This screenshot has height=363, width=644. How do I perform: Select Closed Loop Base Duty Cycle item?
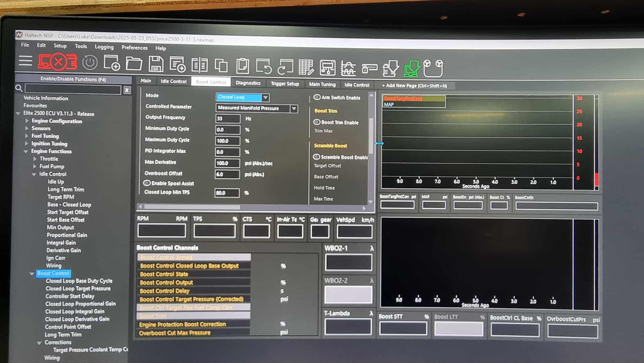pos(79,281)
